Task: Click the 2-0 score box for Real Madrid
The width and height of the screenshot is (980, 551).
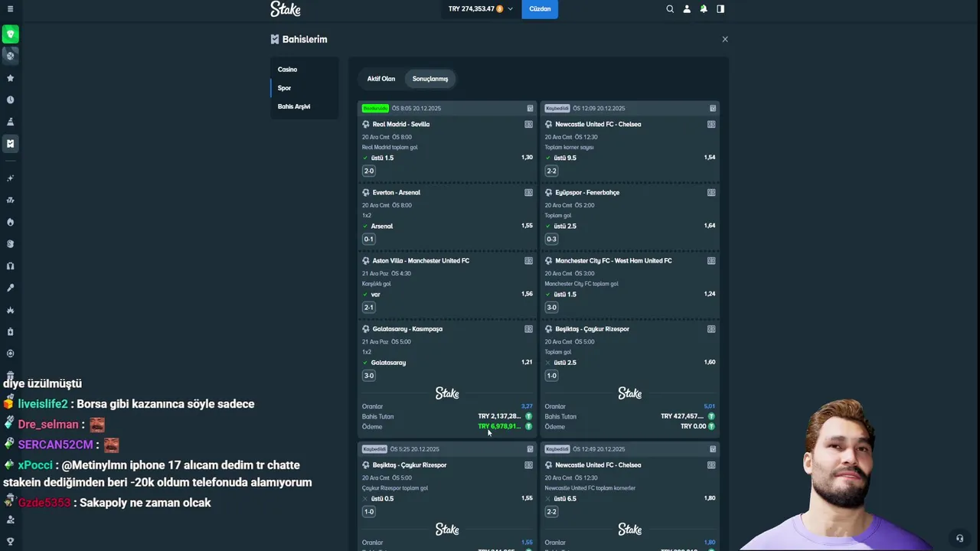Action: click(x=369, y=171)
